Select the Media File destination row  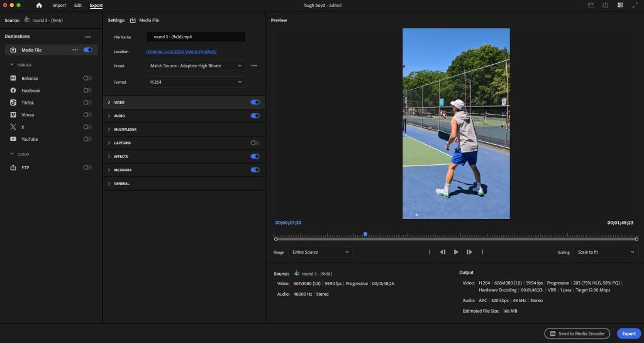[x=51, y=50]
